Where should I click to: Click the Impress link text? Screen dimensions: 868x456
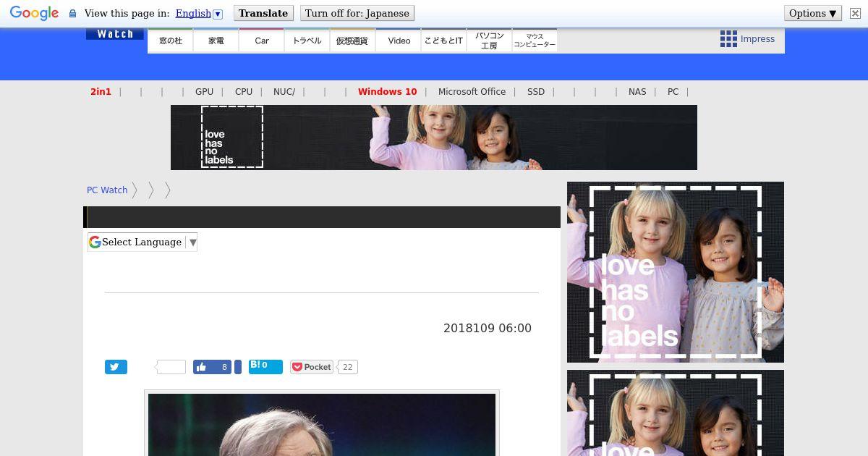click(x=757, y=39)
